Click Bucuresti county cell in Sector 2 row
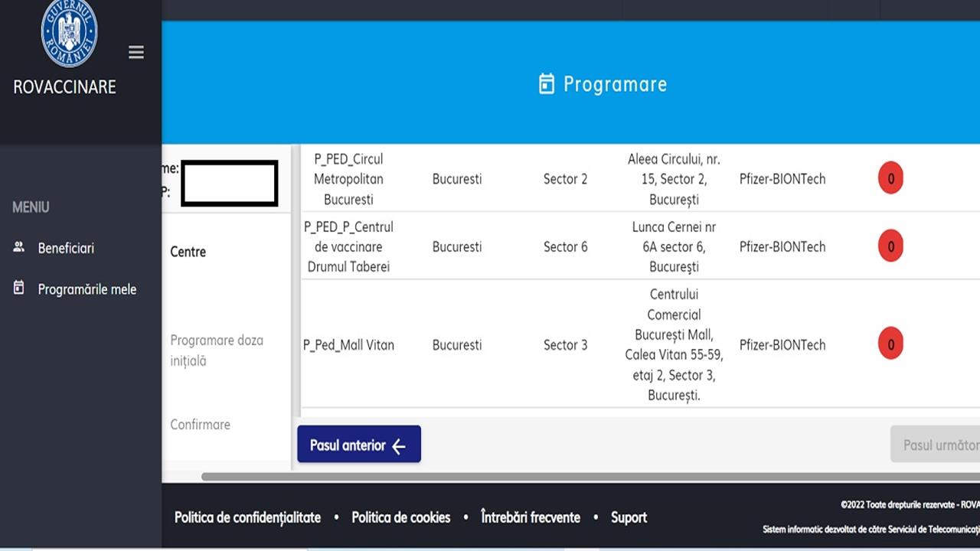The height and width of the screenshot is (551, 980). click(457, 179)
